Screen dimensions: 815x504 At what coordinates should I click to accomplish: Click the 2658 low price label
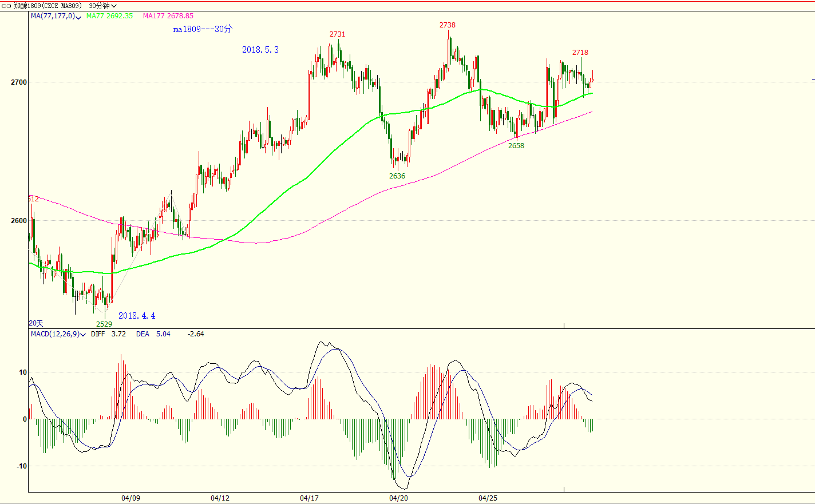tap(516, 146)
